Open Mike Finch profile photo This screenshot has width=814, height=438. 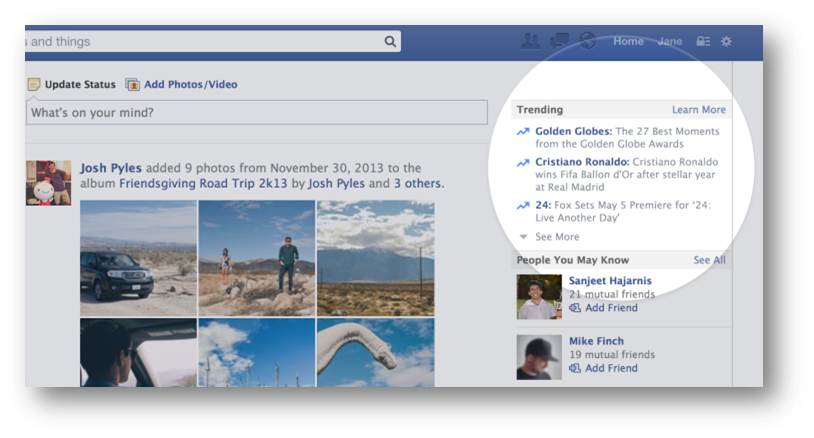pos(539,357)
